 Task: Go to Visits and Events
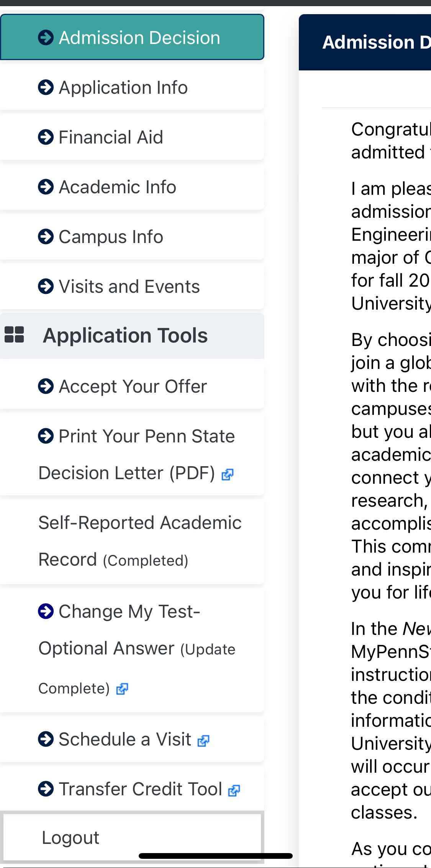pyautogui.click(x=129, y=287)
